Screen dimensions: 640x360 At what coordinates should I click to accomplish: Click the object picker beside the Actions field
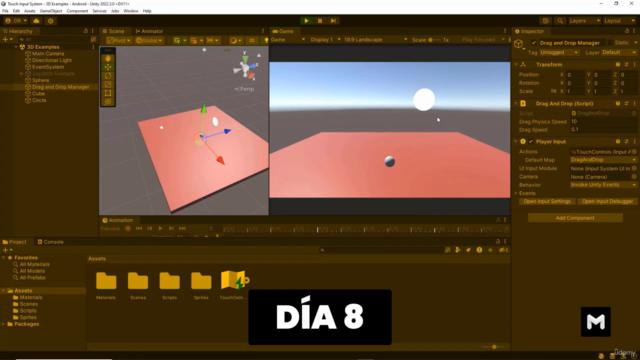pyautogui.click(x=634, y=152)
